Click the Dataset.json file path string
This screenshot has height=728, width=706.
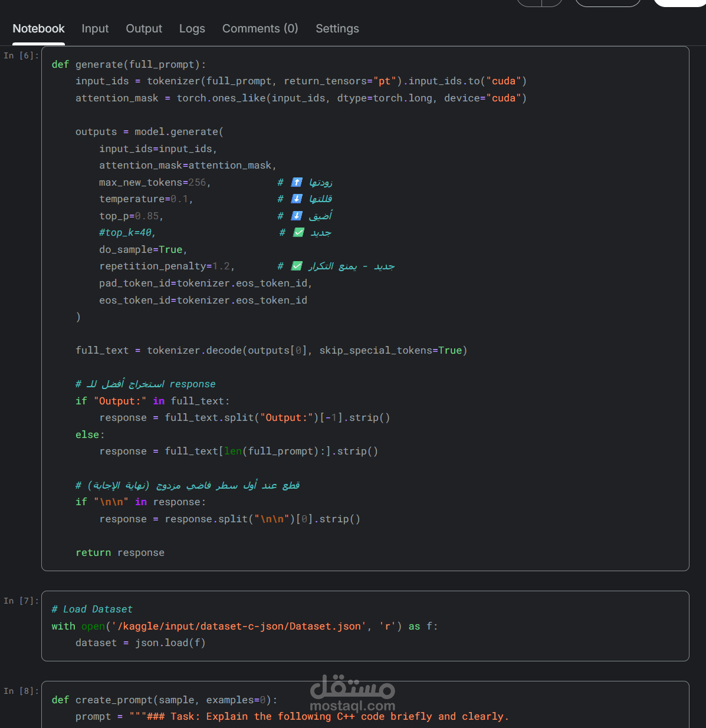[238, 626]
